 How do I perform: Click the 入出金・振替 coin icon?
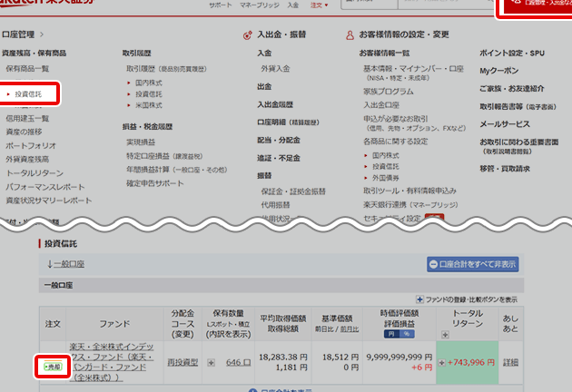[x=248, y=35]
